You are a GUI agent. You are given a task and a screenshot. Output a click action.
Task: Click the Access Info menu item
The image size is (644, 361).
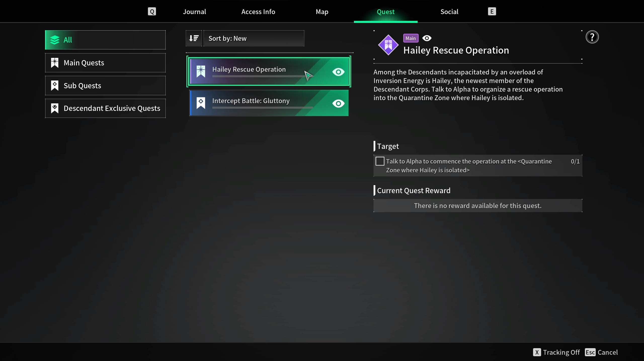(258, 12)
